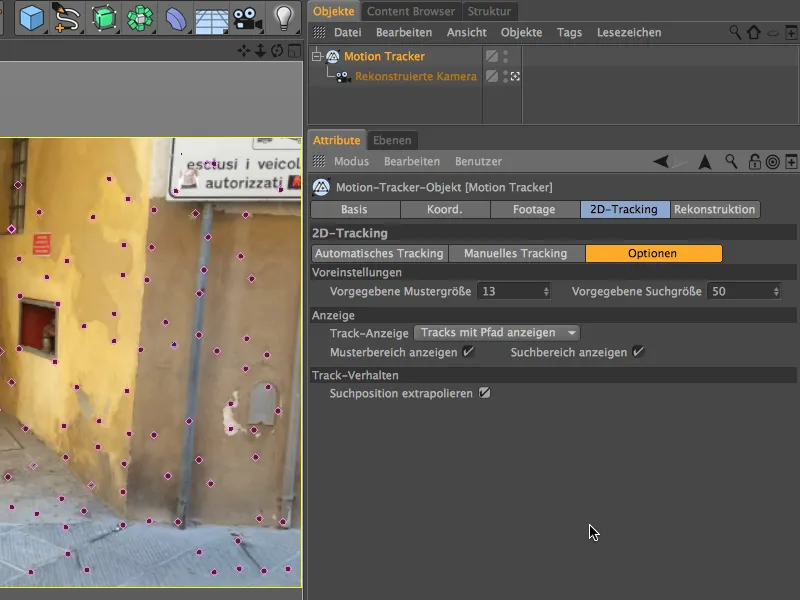This screenshot has width=800, height=600.
Task: Open Tags menu
Action: tap(569, 33)
